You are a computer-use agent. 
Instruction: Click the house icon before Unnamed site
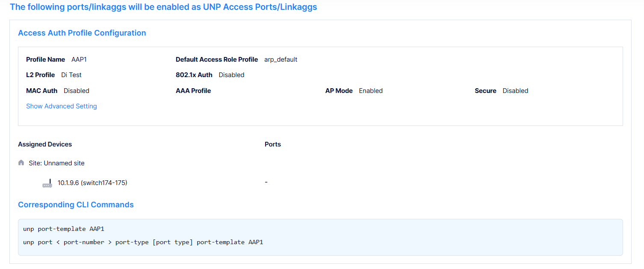tap(21, 163)
